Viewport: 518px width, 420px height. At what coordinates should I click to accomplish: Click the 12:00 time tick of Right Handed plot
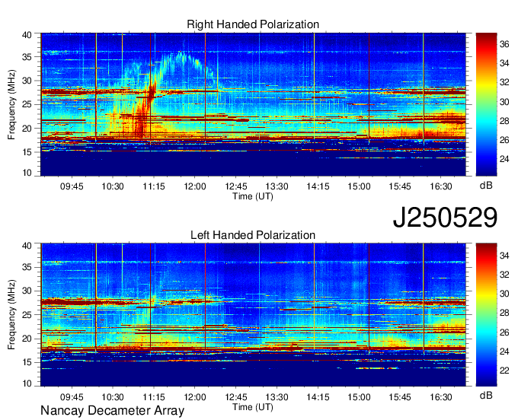195,186
